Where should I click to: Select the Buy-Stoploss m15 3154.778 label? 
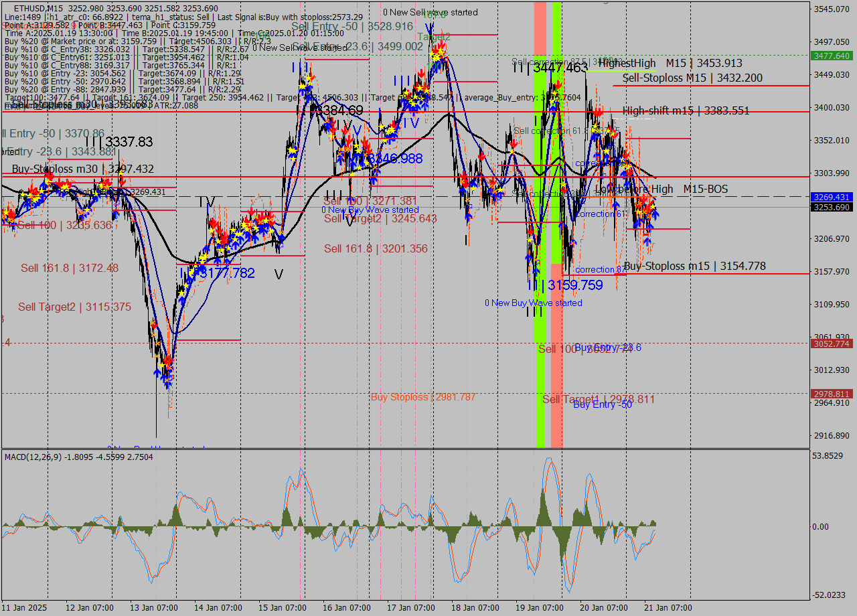[x=694, y=266]
